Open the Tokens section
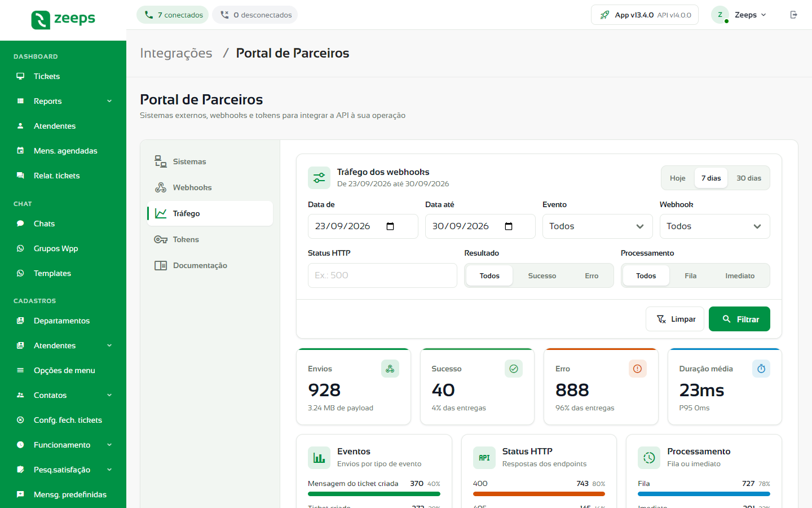The height and width of the screenshot is (508, 812). [210, 239]
